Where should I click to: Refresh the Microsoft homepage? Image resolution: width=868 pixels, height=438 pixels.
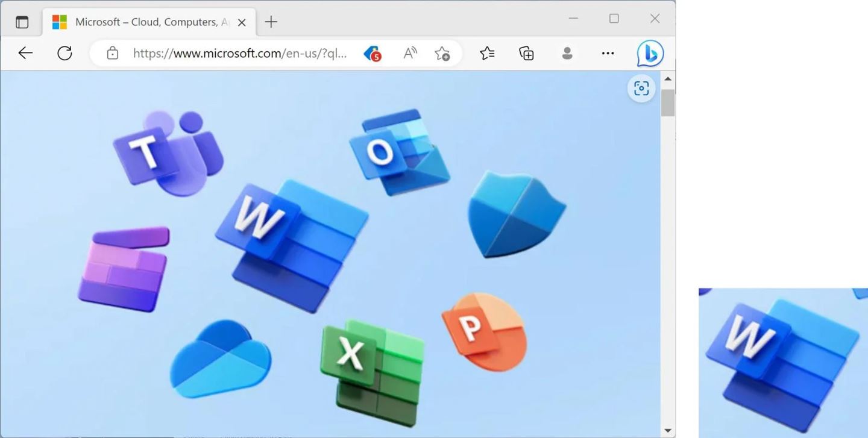tap(64, 53)
